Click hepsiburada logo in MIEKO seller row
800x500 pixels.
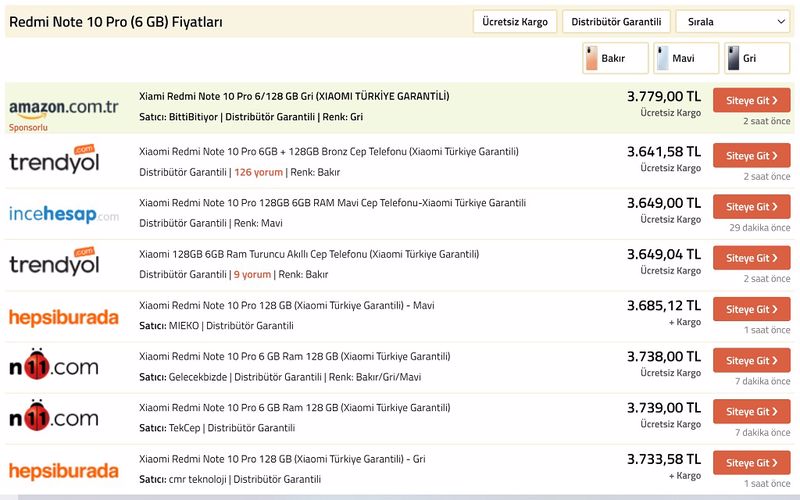coord(63,317)
